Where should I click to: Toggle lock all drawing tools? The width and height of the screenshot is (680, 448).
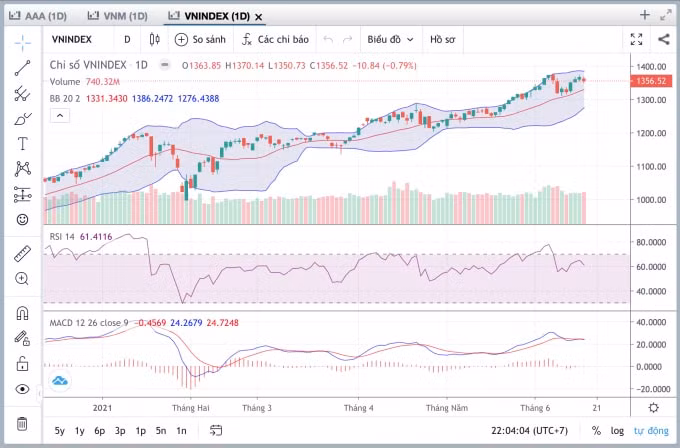click(x=23, y=363)
